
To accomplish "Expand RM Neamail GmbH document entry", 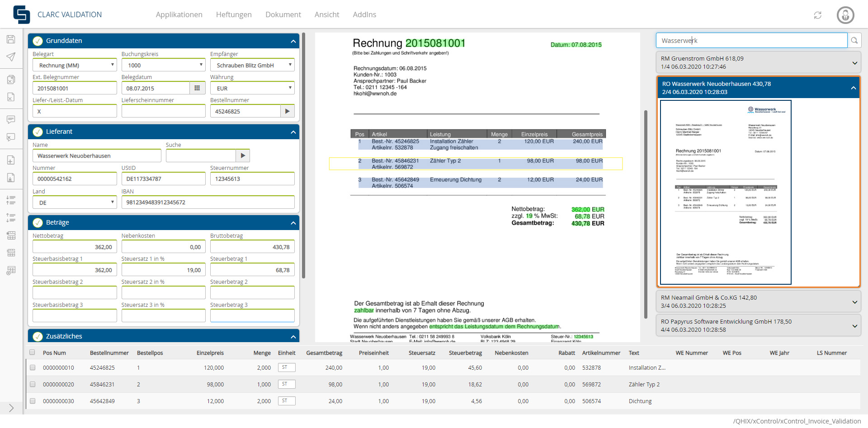I will click(854, 302).
